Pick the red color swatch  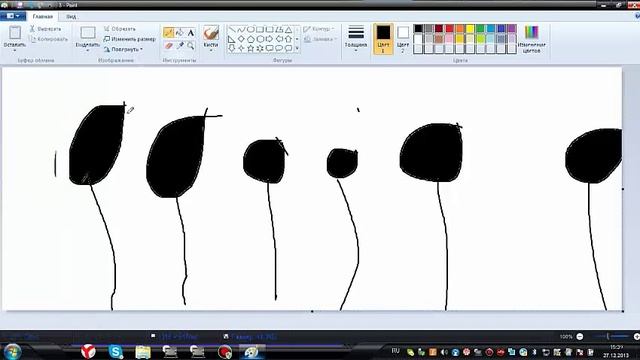click(x=449, y=29)
